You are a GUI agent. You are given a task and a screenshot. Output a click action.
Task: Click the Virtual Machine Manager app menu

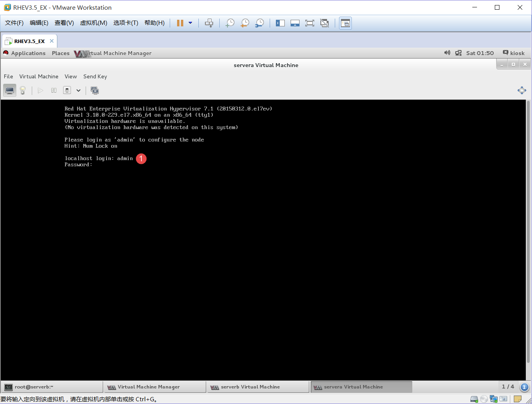[x=113, y=53]
